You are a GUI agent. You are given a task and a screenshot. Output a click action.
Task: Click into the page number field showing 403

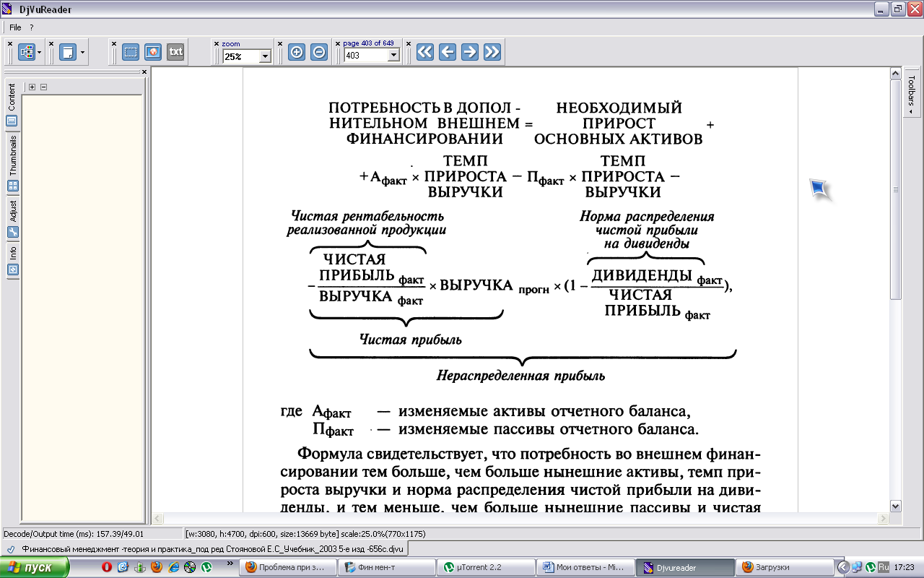366,55
